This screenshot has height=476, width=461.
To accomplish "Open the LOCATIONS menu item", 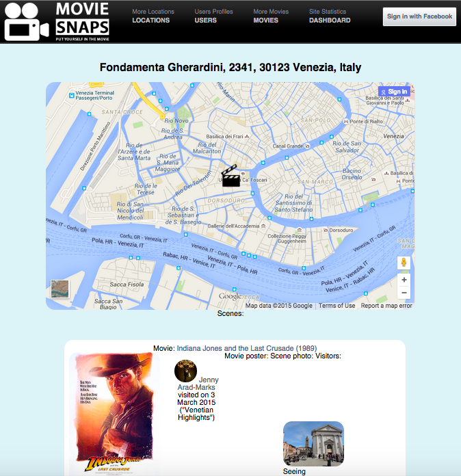I will tap(151, 21).
